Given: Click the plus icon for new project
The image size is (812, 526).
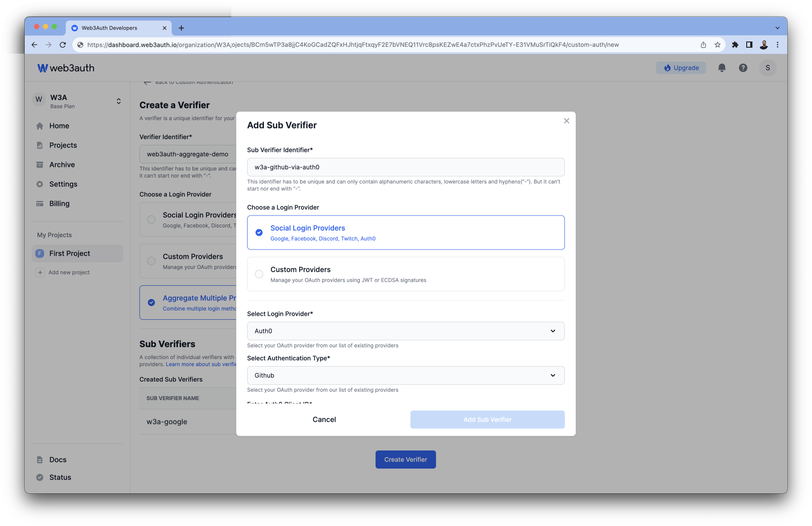Looking at the screenshot, I should [x=40, y=272].
